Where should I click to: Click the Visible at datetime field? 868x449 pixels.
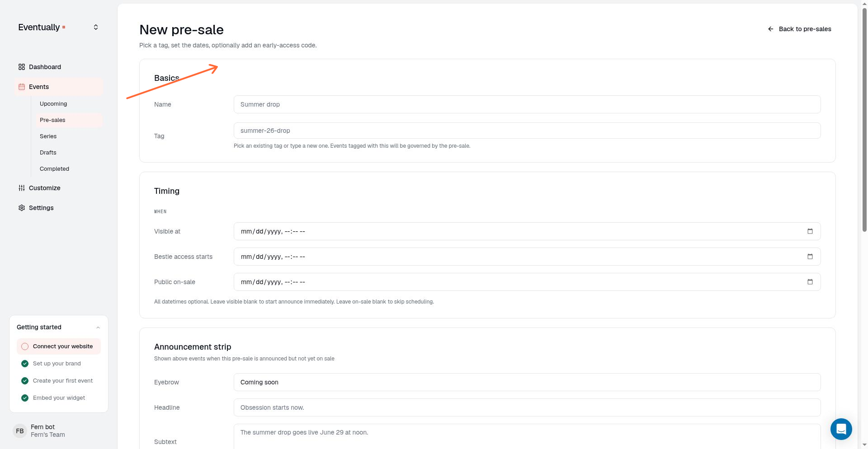pyautogui.click(x=527, y=231)
